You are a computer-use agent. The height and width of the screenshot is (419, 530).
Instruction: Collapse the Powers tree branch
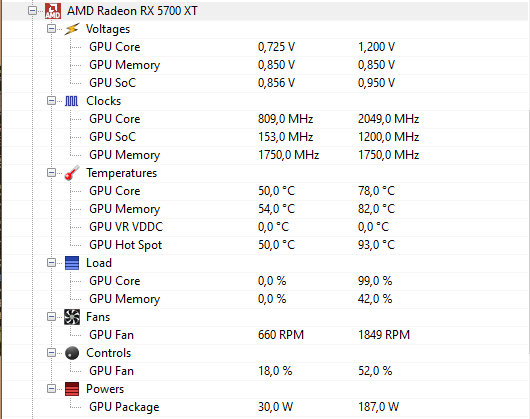coord(51,389)
